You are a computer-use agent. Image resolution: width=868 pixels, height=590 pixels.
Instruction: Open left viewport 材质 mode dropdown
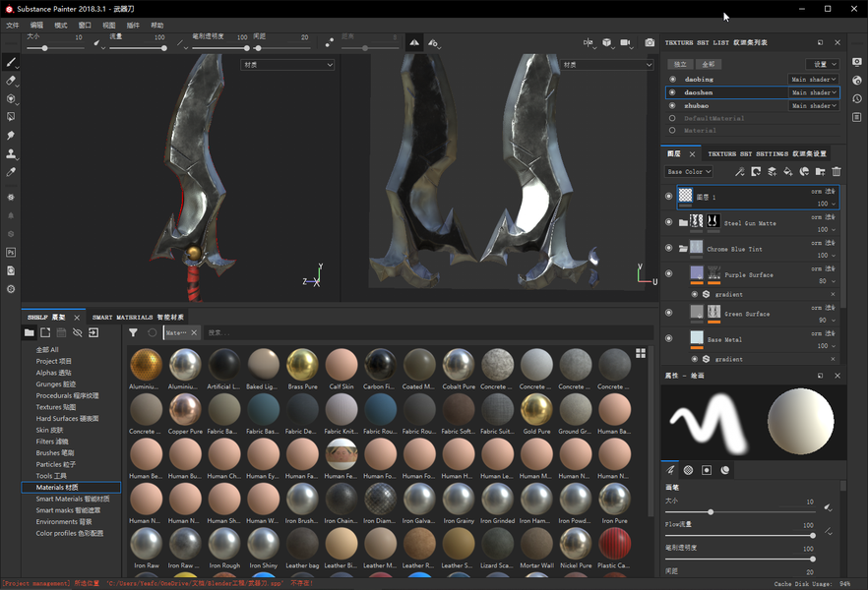click(x=287, y=65)
